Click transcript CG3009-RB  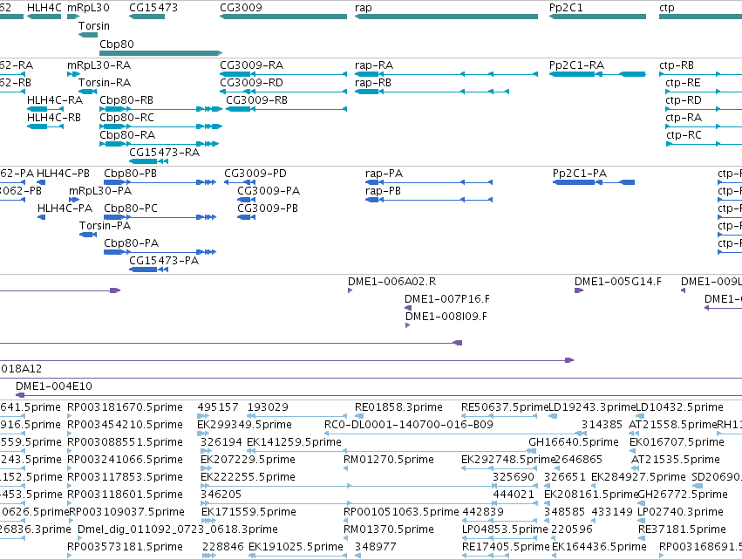(256, 100)
